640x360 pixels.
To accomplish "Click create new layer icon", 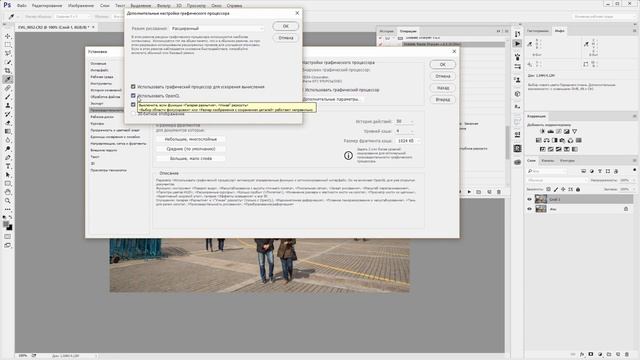I will point(618,354).
